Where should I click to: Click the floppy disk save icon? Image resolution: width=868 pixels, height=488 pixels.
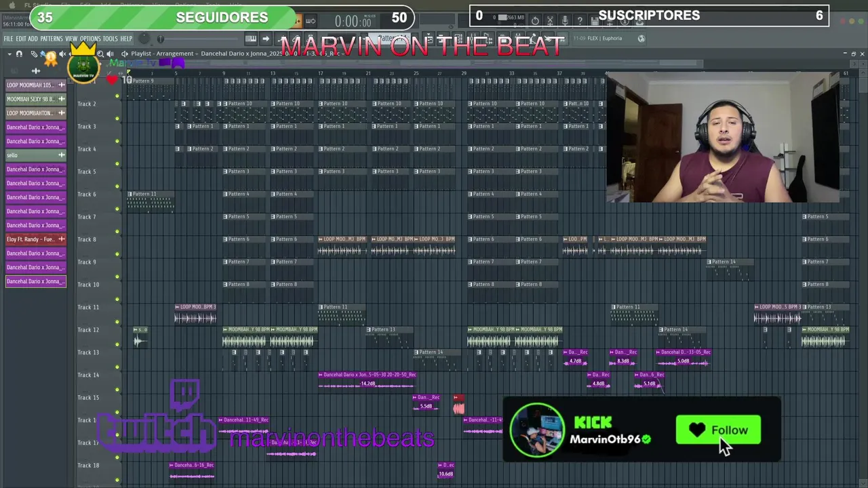click(595, 21)
